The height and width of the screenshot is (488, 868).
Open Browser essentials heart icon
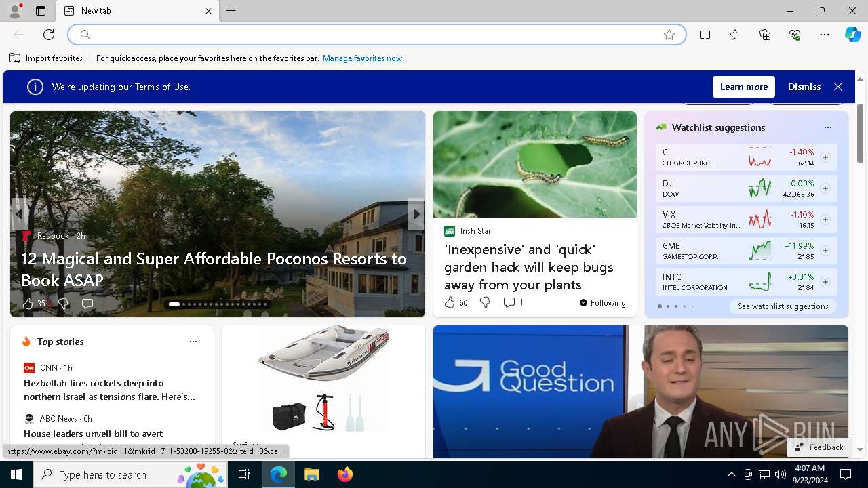point(795,35)
